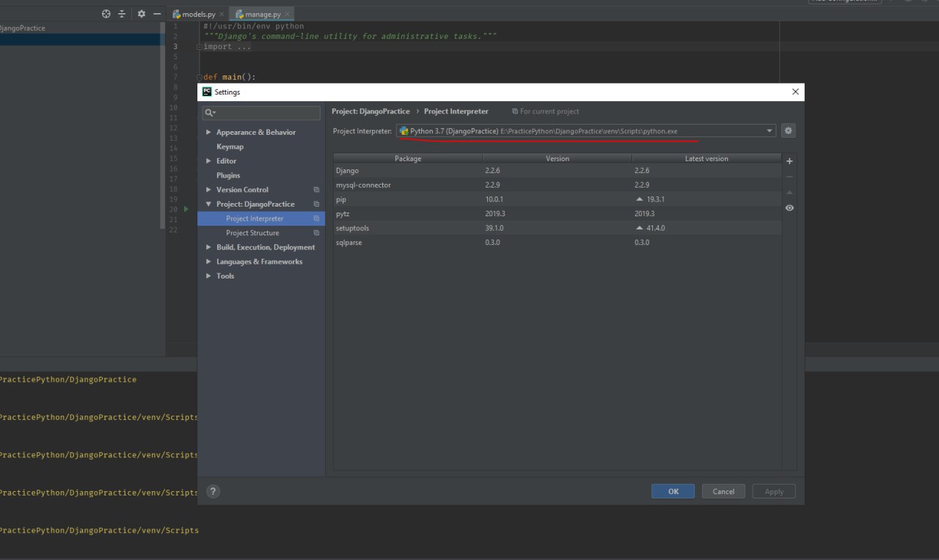Click the OK button

coord(673,491)
